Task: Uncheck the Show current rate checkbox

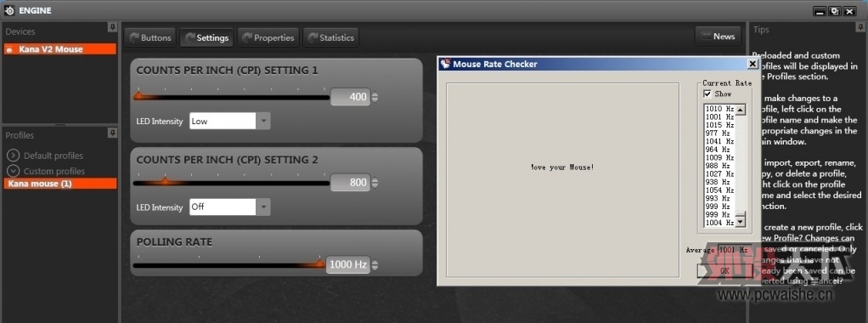Action: pos(707,93)
